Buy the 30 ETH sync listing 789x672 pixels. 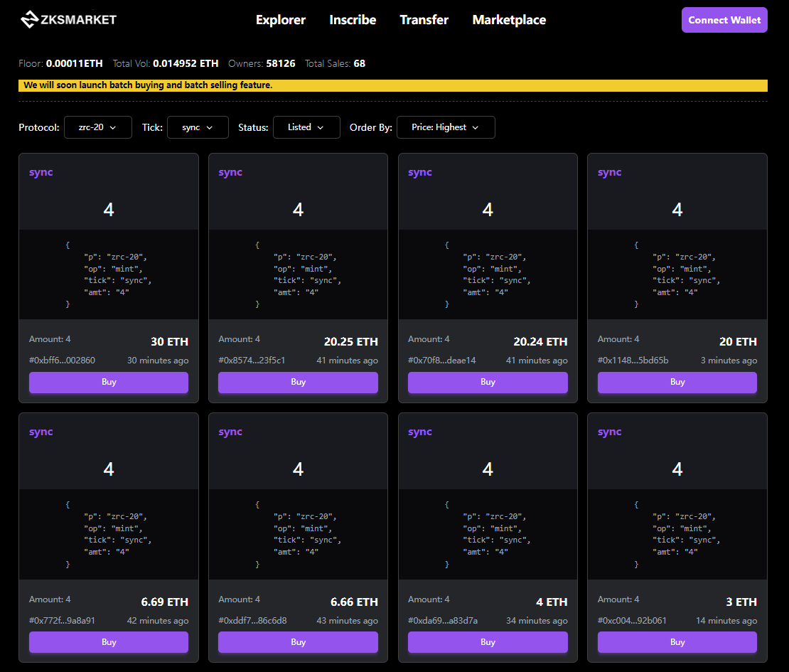pyautogui.click(x=109, y=382)
